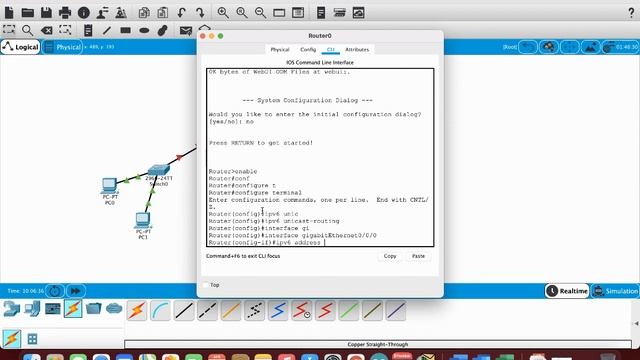Click the Paste button under CLI
The height and width of the screenshot is (360, 640).
[418, 256]
